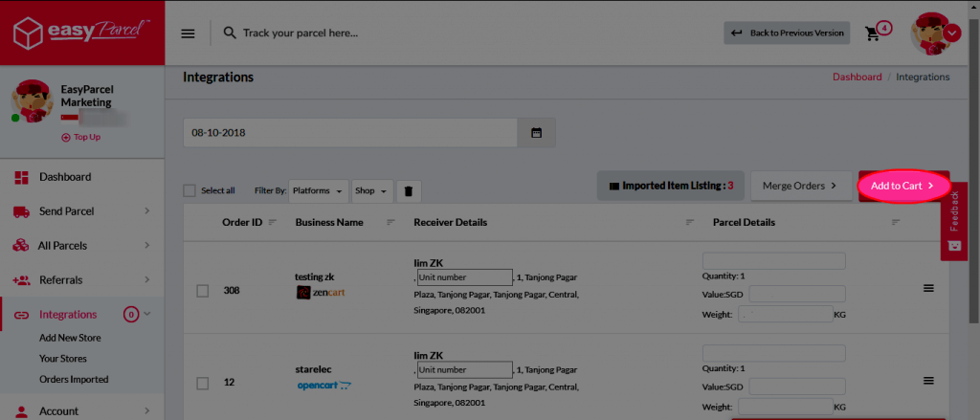Image resolution: width=980 pixels, height=420 pixels.
Task: Click the Merge Orders button
Action: click(801, 186)
